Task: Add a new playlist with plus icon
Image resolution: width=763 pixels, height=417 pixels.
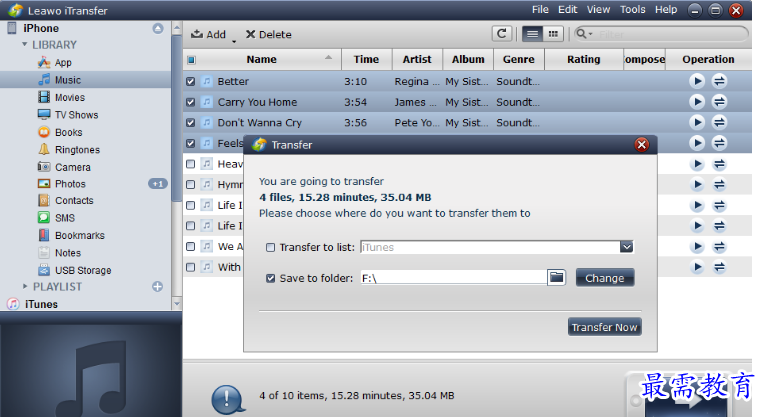Action: [157, 287]
